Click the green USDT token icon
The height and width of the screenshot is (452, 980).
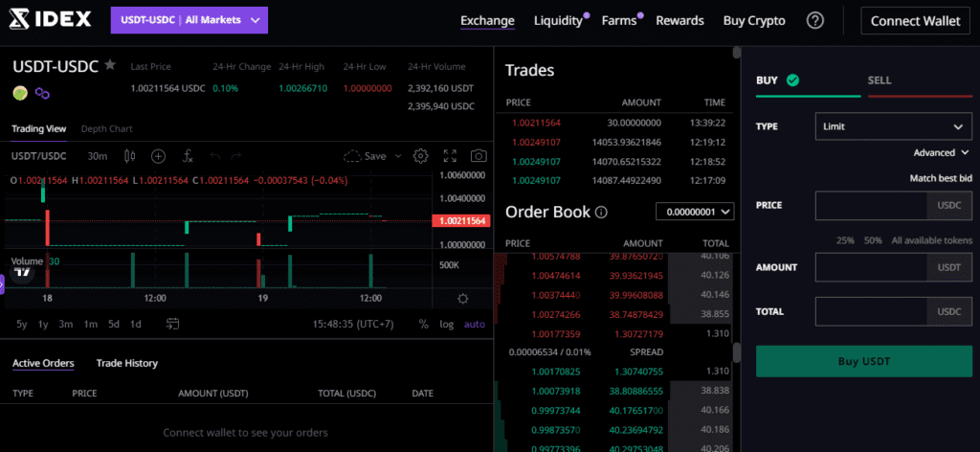point(20,93)
